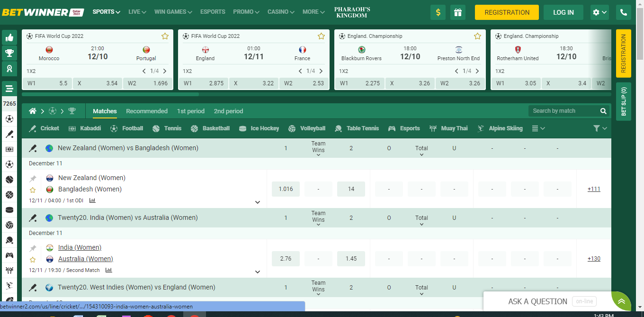The height and width of the screenshot is (317, 644).
Task: Open the LIVE dropdown menu
Action: (x=137, y=12)
